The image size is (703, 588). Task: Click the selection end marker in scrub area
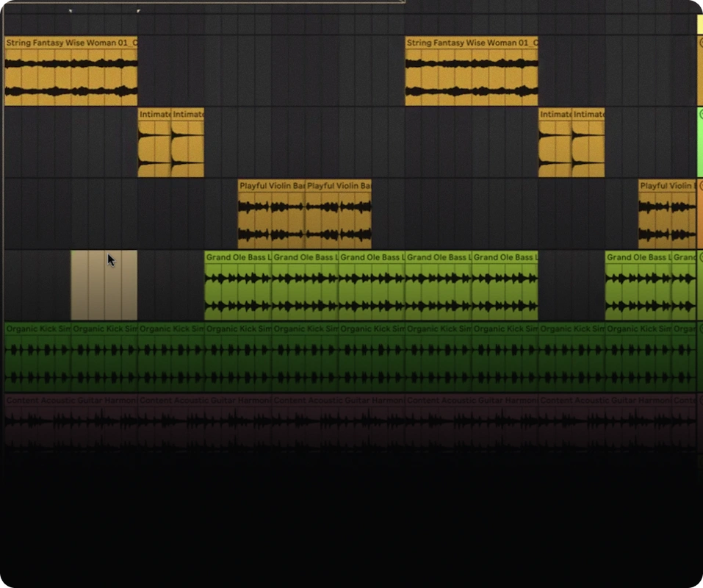point(138,11)
